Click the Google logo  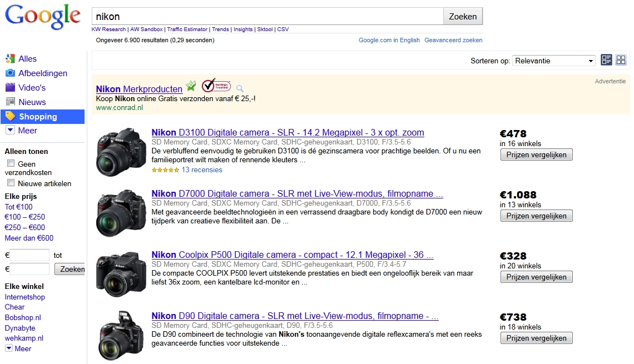(x=42, y=17)
